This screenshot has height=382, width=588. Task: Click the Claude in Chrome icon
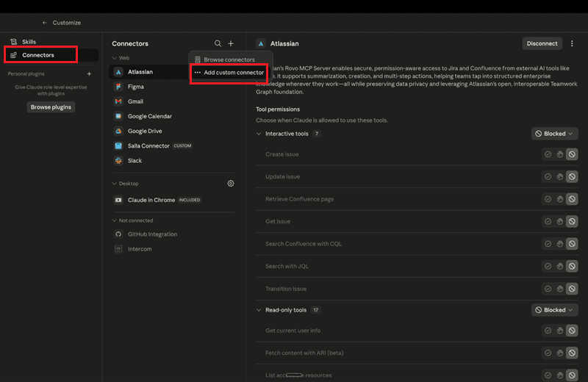click(x=118, y=200)
